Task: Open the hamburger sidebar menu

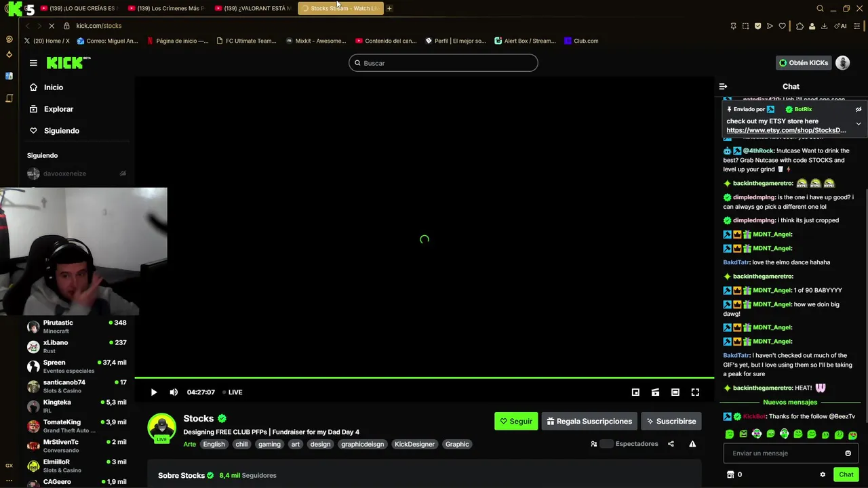Action: [33, 63]
